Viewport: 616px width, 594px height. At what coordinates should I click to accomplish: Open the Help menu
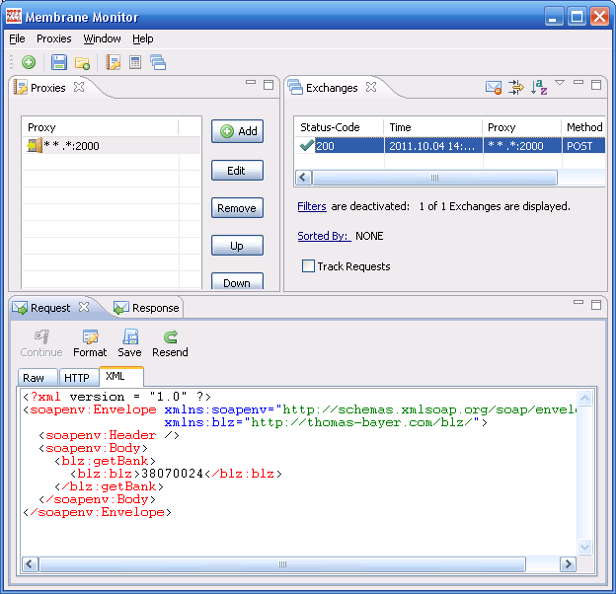[143, 38]
